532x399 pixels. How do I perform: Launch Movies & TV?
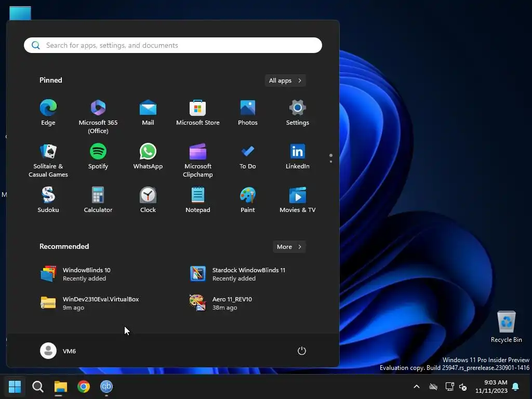tap(298, 200)
